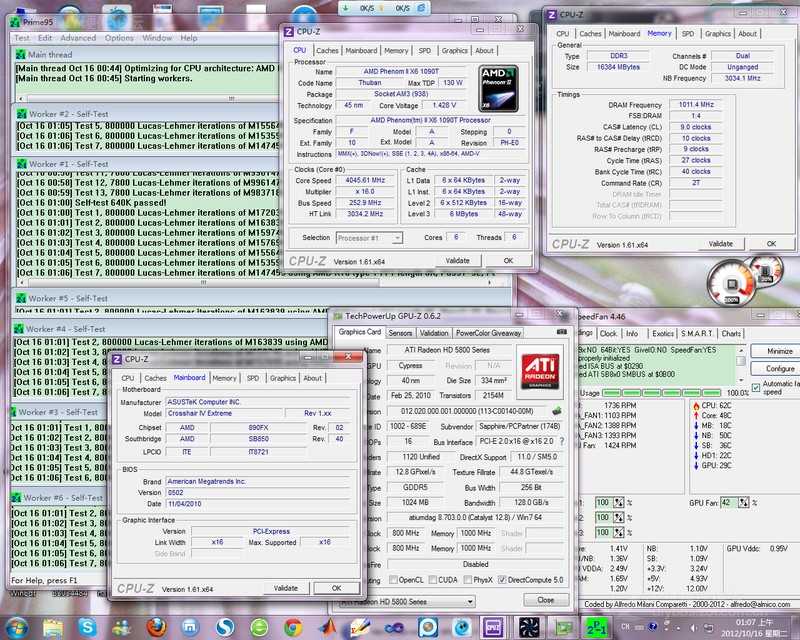Toggle the DirectCompute 5.0 checkbox

(x=502, y=580)
